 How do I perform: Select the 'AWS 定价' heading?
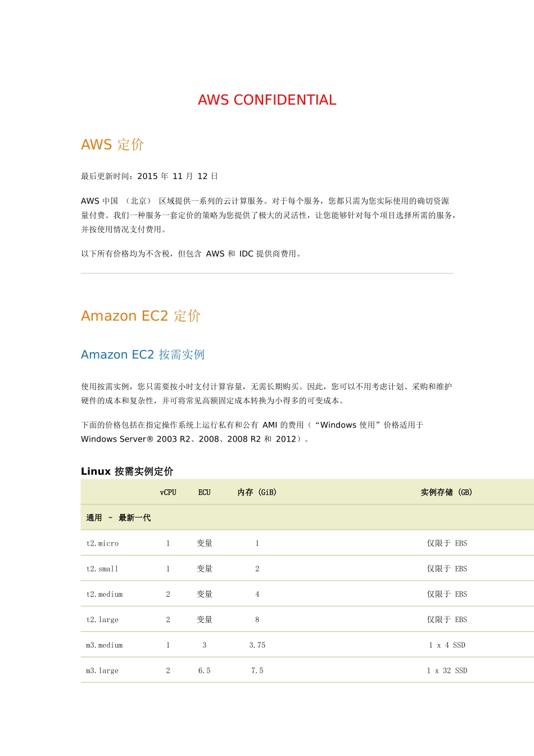click(x=112, y=145)
